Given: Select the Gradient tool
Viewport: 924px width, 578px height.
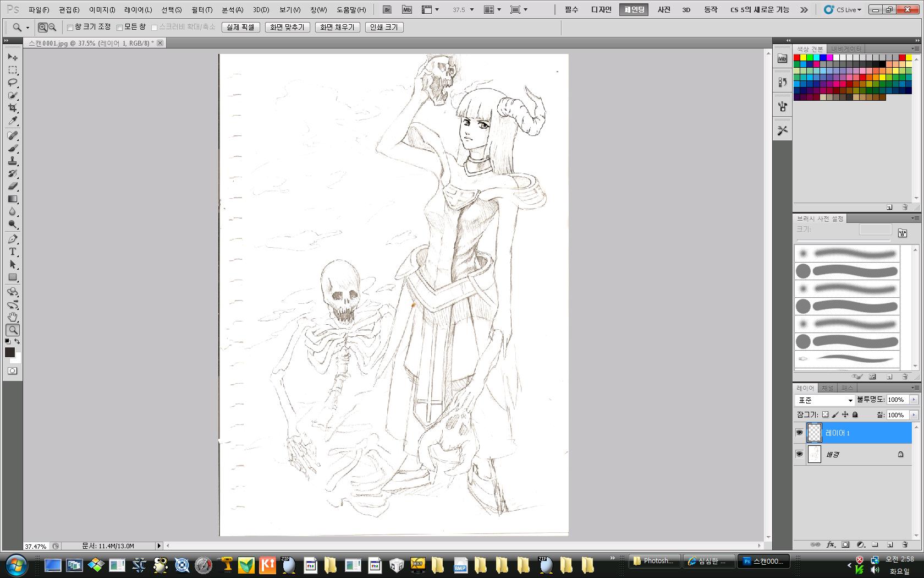Looking at the screenshot, I should [x=13, y=199].
